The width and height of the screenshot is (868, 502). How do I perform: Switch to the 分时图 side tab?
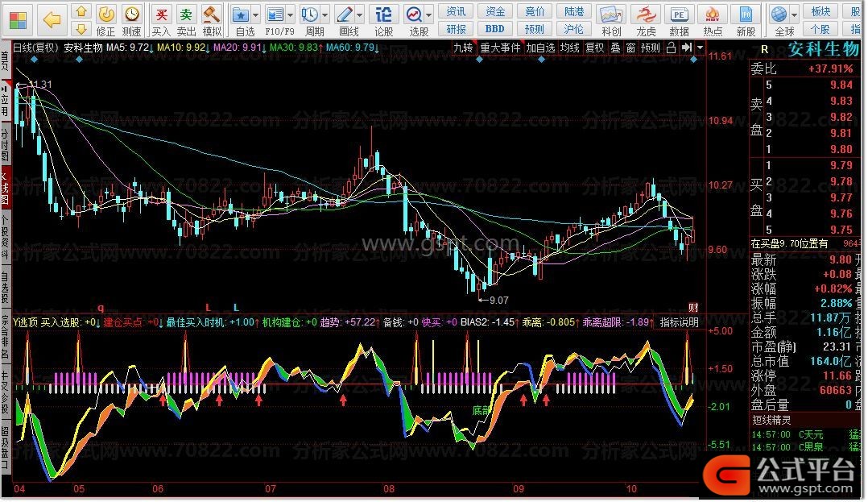point(5,143)
